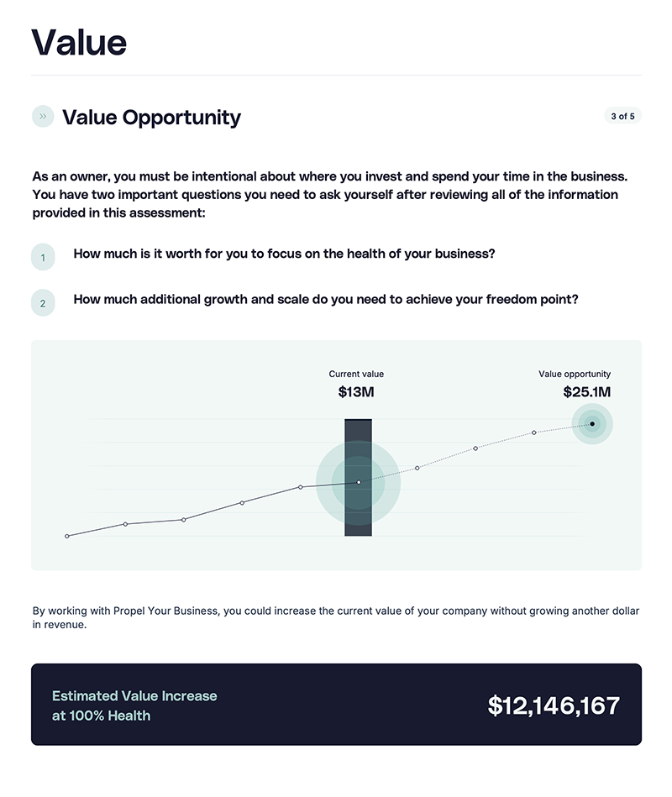The height and width of the screenshot is (797, 672).
Task: Click the $12,146,167 estimated increase figure
Action: (x=554, y=705)
